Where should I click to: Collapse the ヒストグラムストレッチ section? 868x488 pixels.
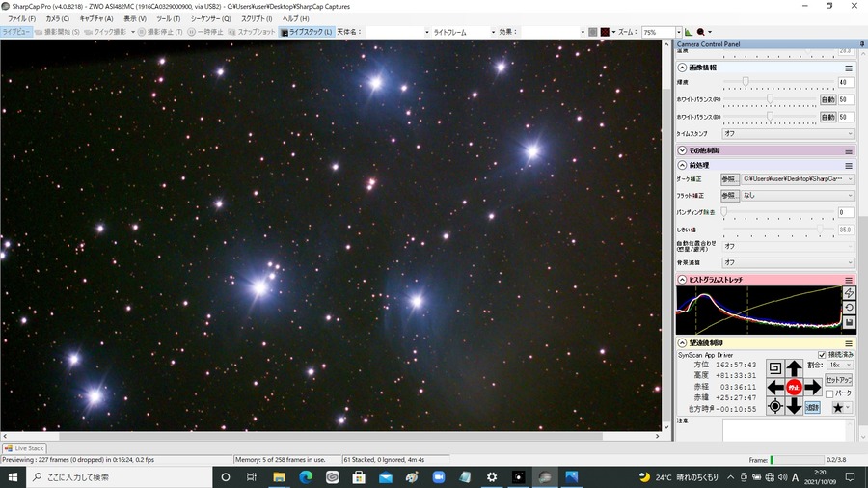coord(682,280)
